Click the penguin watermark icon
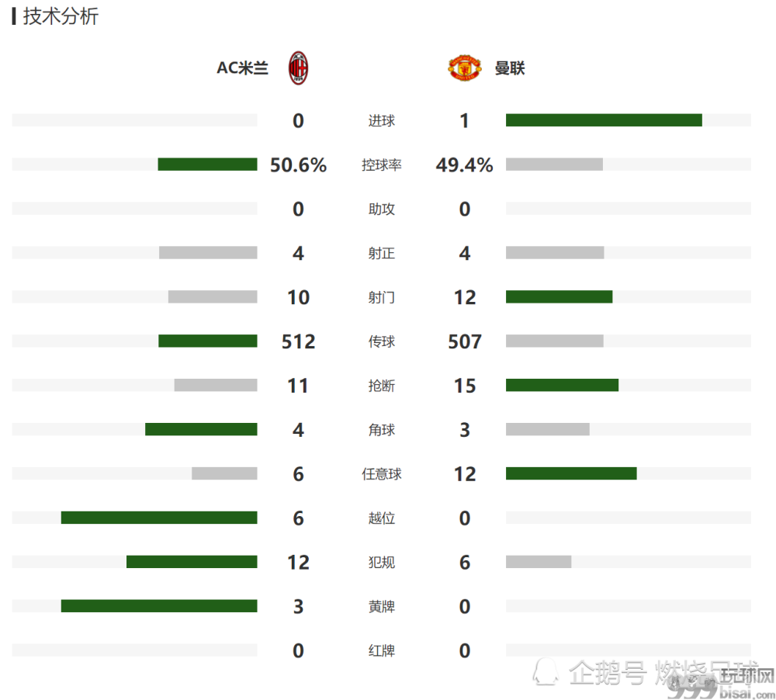Screen dimensions: 776x700 tap(546, 672)
